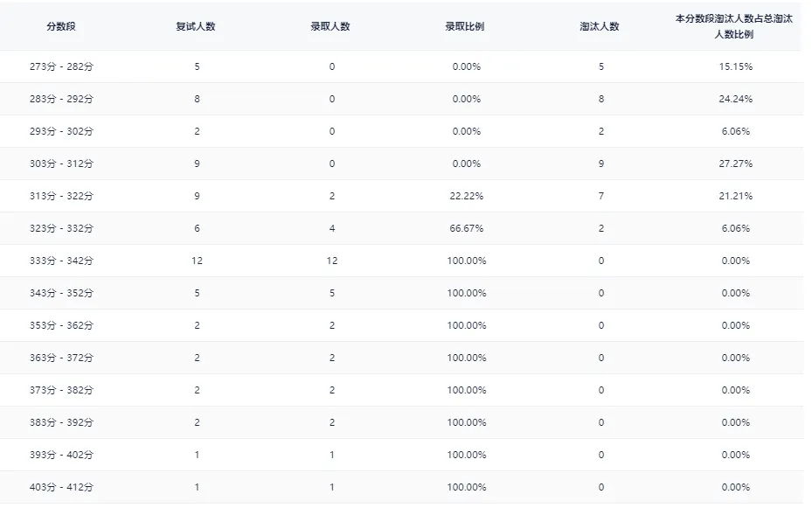Select the 313分 - 322分 score range
The image size is (812, 508).
pyautogui.click(x=61, y=196)
